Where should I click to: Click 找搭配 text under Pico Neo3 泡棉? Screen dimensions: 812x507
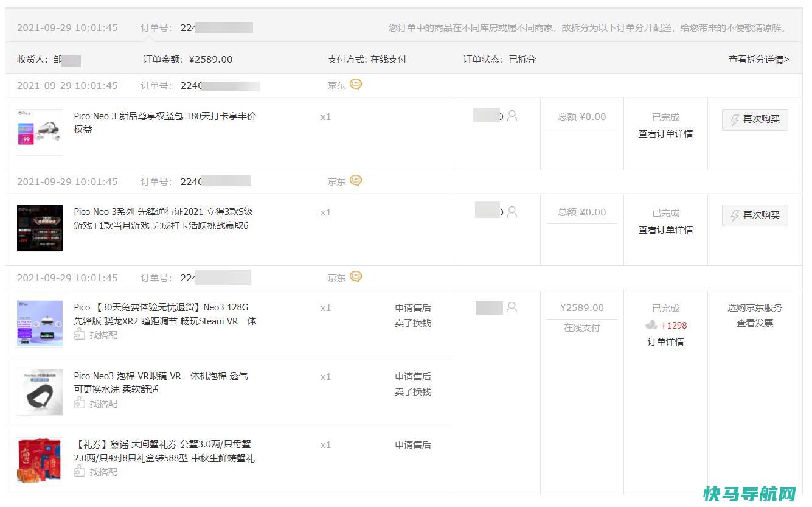tap(103, 404)
